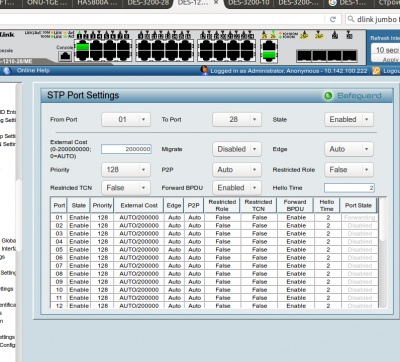
Task: Open the Forward BPDU dropdown
Action: (237, 188)
